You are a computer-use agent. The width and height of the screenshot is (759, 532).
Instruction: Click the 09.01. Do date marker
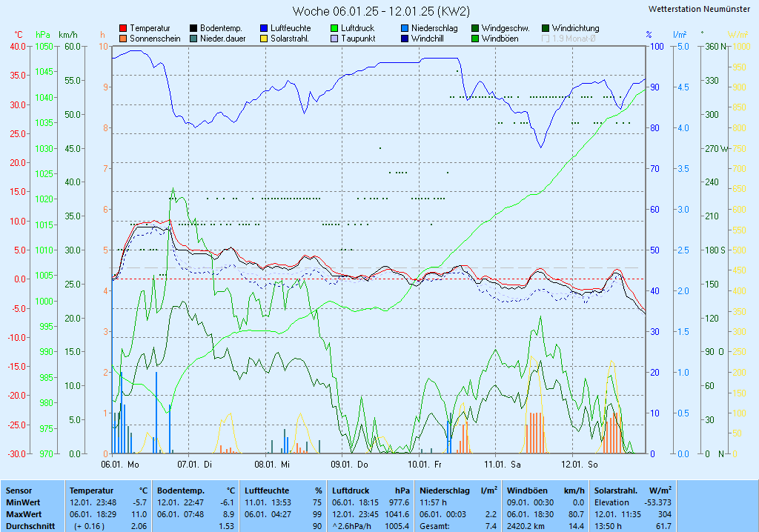pyautogui.click(x=349, y=465)
